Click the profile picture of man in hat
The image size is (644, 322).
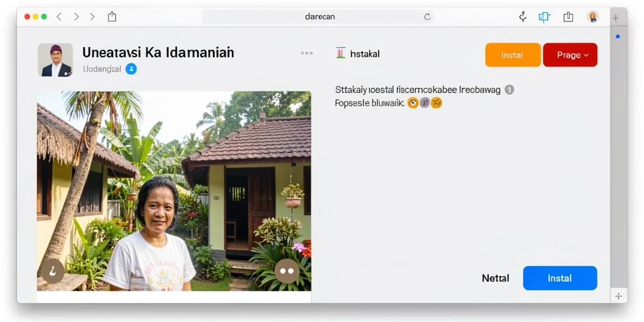[55, 60]
